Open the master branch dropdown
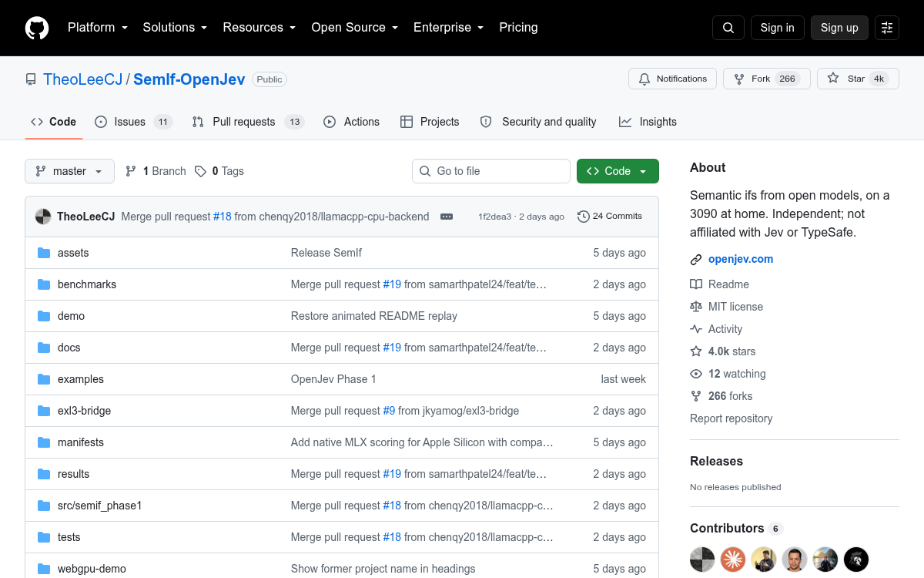Screen dimensions: 924x578 [x=69, y=171]
